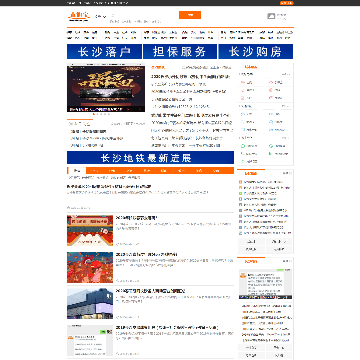Focus the search input box beside logo
The width and height of the screenshot is (360, 360).
144,15
